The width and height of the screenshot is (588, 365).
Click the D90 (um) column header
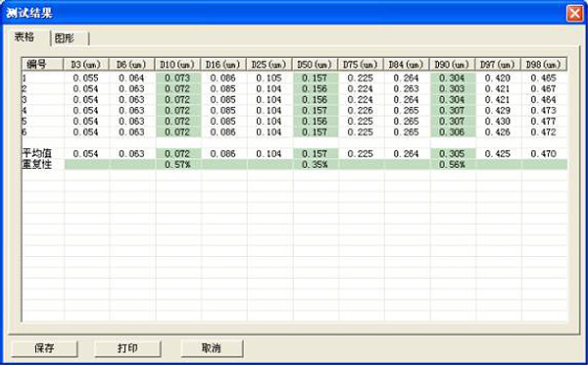tap(452, 64)
